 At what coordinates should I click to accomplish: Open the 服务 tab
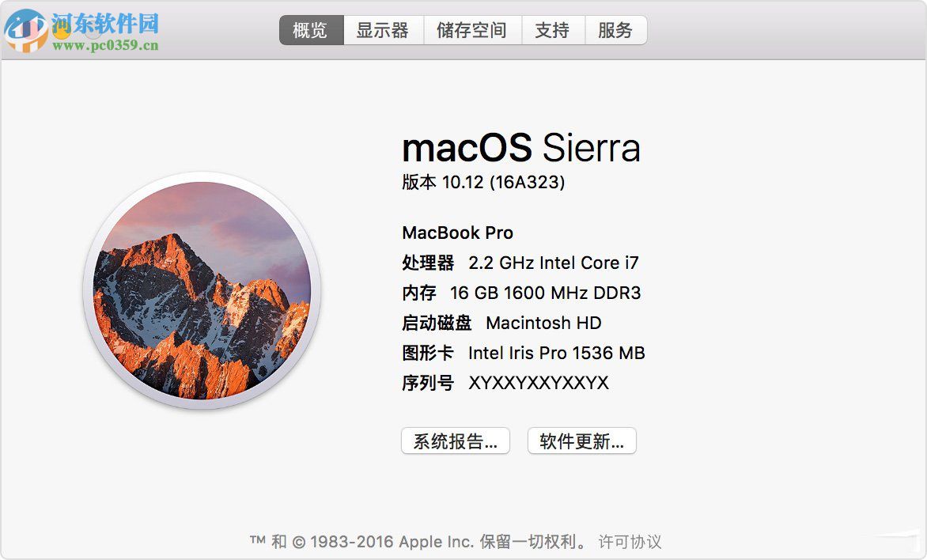coord(616,30)
